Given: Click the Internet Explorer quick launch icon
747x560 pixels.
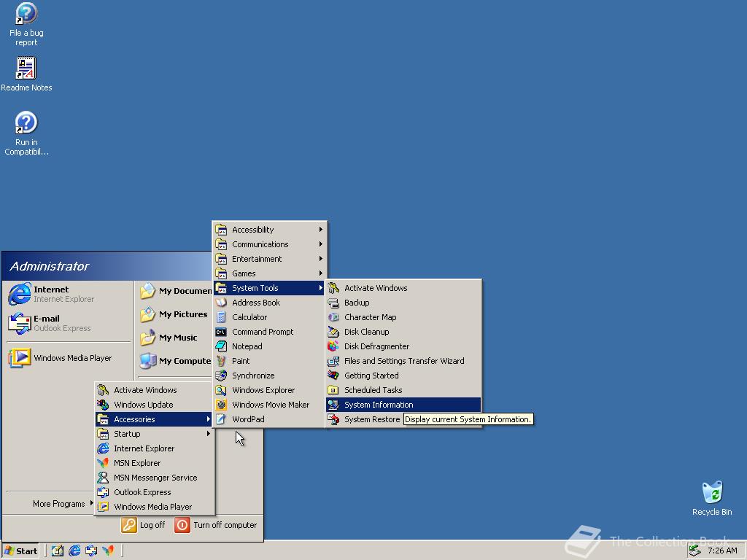Looking at the screenshot, I should tap(75, 551).
